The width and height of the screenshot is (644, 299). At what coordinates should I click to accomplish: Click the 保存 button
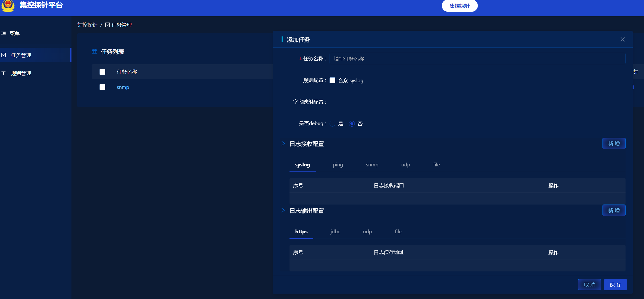(615, 285)
